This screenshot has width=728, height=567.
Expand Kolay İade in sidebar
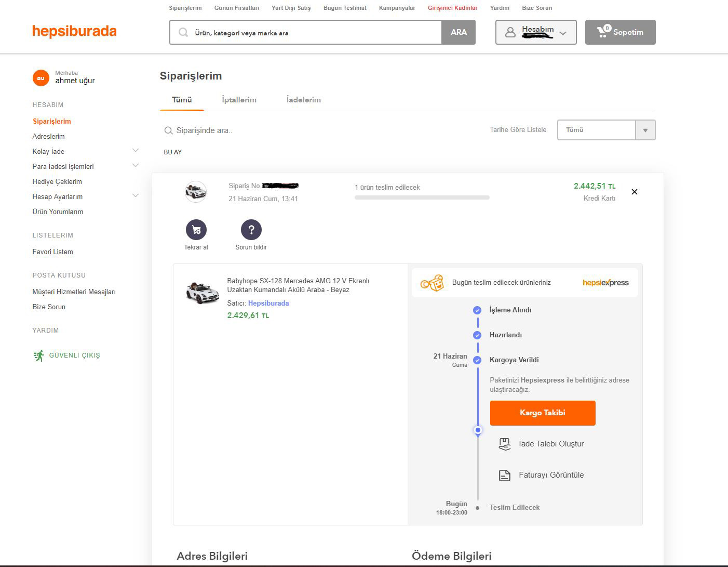(x=136, y=151)
